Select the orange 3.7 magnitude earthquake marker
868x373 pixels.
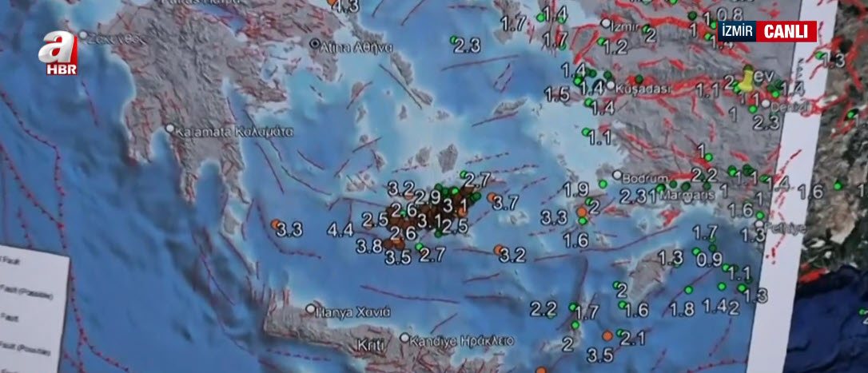tap(492, 196)
